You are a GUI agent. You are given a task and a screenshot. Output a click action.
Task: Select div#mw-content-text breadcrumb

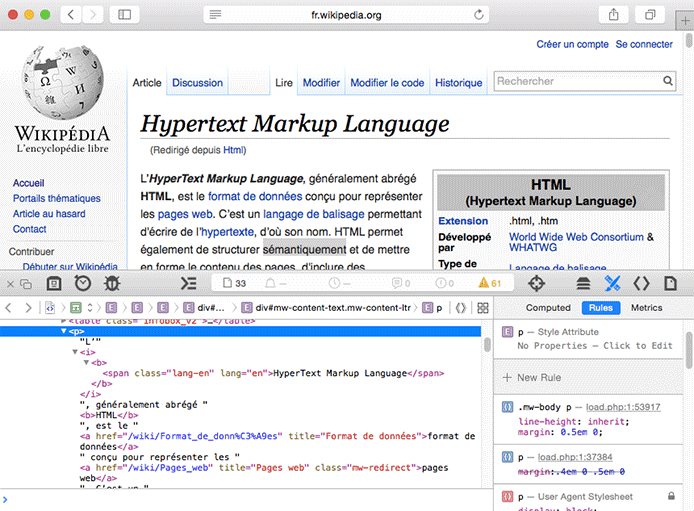[x=326, y=307]
